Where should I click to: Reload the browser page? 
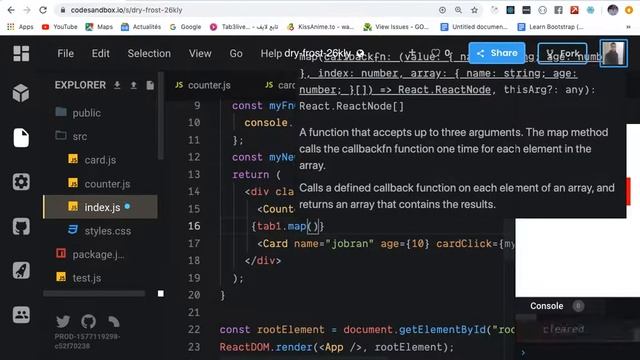[43, 10]
